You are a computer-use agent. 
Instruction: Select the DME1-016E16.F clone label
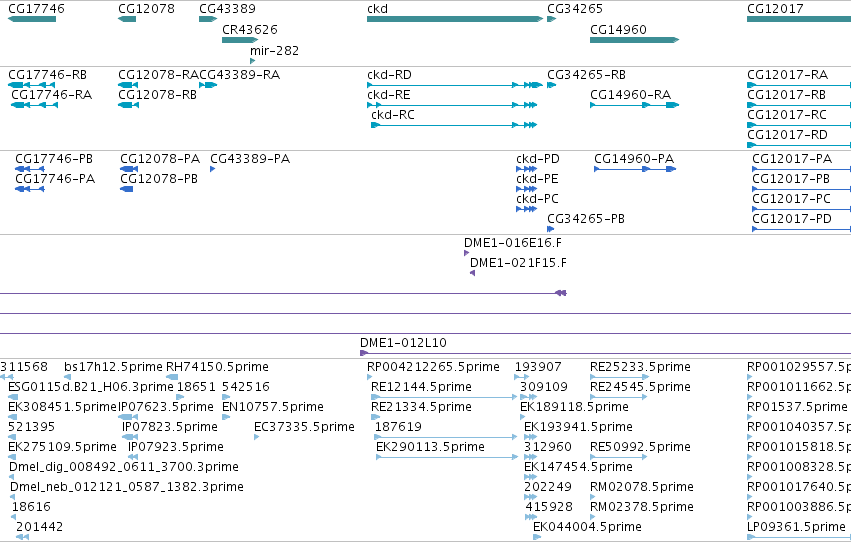[513, 243]
